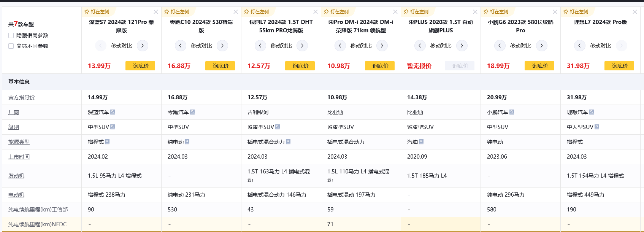Click the search icon beside 零跑汽车
644x232 pixels.
point(192,112)
